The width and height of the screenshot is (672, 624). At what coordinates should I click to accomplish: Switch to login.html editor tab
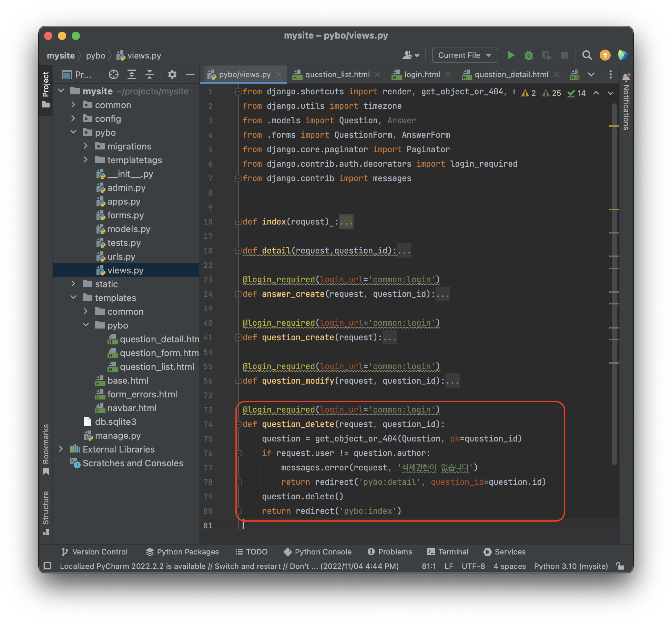click(422, 74)
